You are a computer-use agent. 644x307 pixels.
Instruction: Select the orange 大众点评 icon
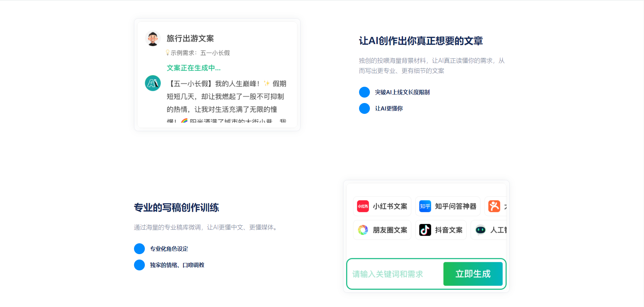tap(495, 206)
